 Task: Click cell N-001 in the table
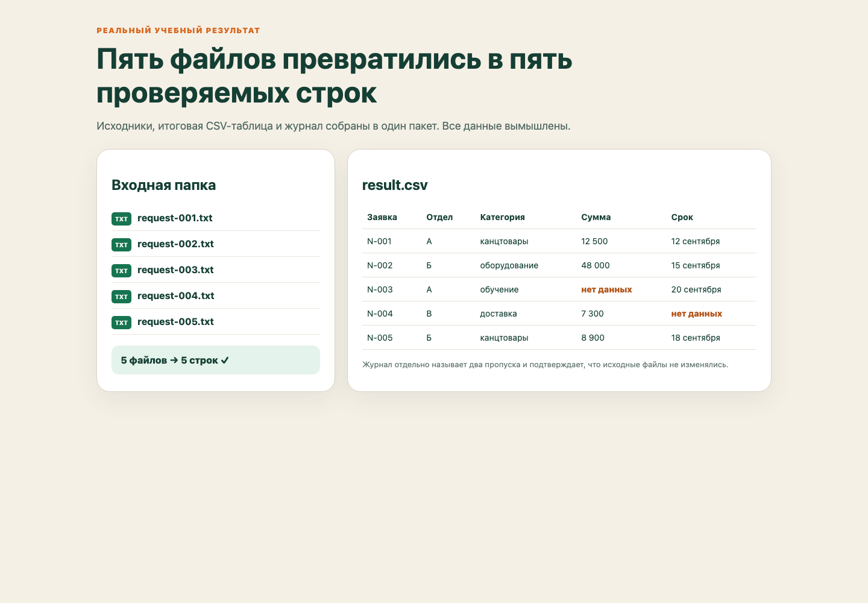click(x=379, y=241)
